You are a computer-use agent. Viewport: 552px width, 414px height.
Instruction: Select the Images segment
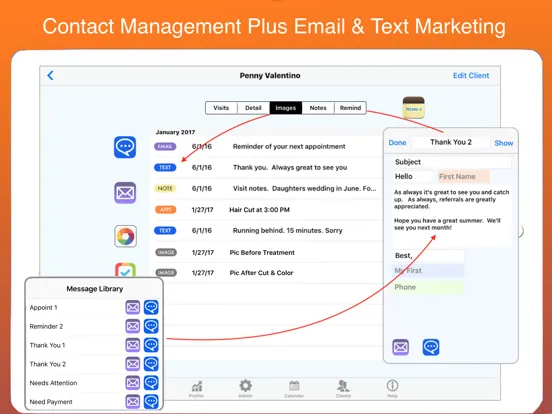click(286, 108)
